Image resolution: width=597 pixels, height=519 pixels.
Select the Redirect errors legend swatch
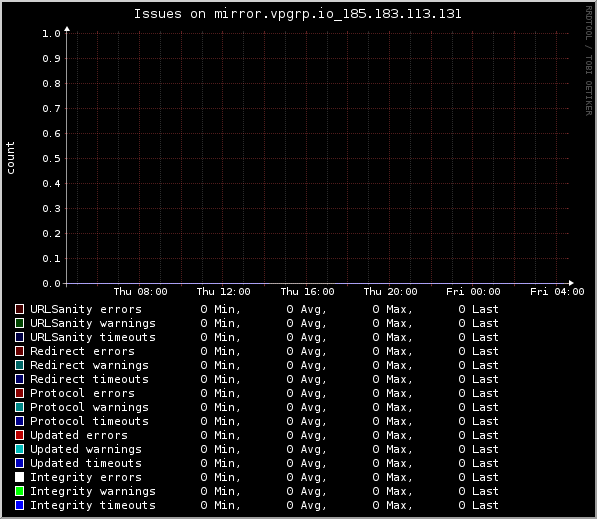click(19, 351)
